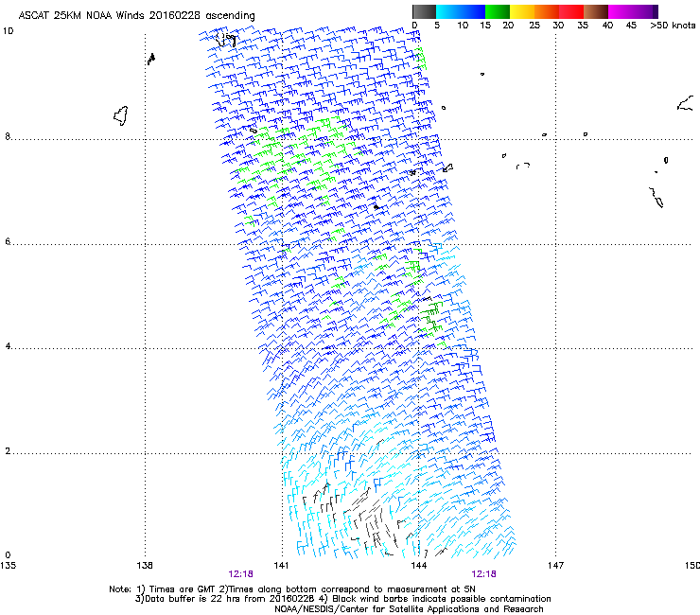Click the yellow 20–25 knots legend swatch
The height and width of the screenshot is (615, 700).
522,11
